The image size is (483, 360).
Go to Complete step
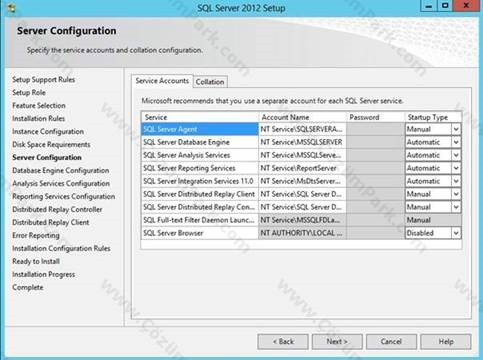(x=28, y=287)
